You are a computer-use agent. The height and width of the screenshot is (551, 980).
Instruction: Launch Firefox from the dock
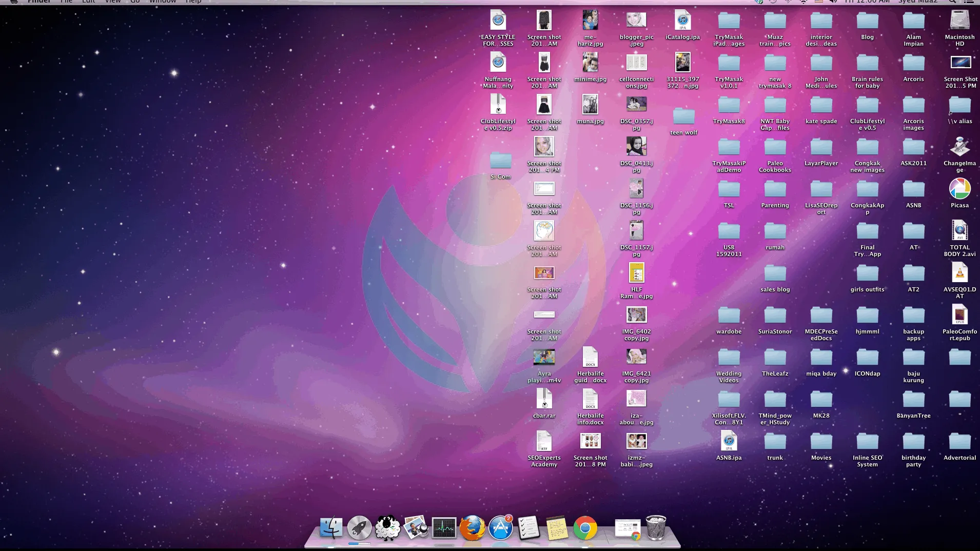[x=472, y=528]
